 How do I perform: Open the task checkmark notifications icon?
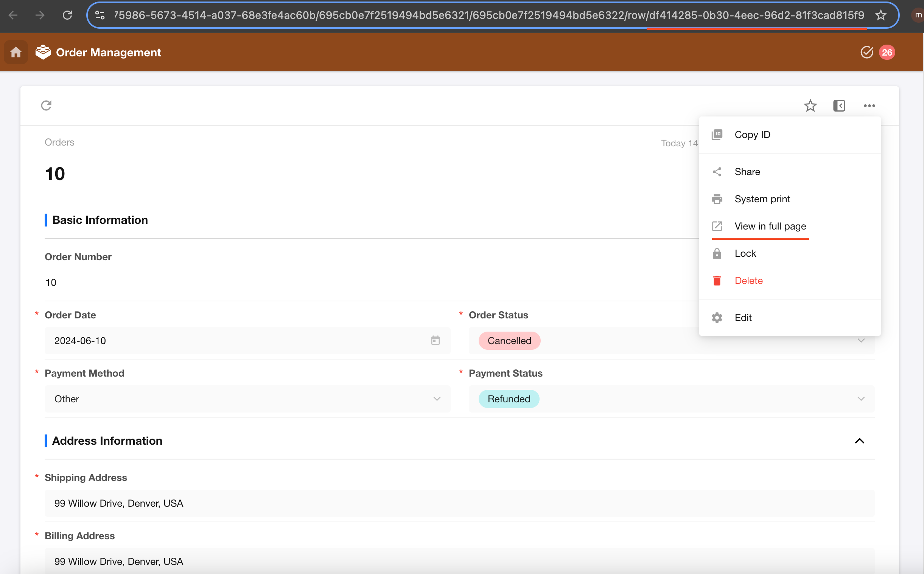(x=866, y=52)
